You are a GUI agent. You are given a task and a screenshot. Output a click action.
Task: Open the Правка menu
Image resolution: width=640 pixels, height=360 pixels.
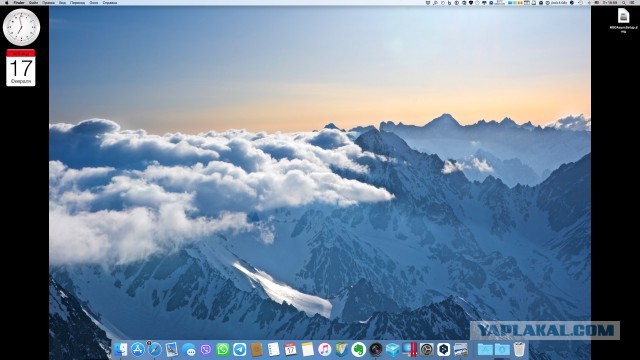click(x=48, y=2)
